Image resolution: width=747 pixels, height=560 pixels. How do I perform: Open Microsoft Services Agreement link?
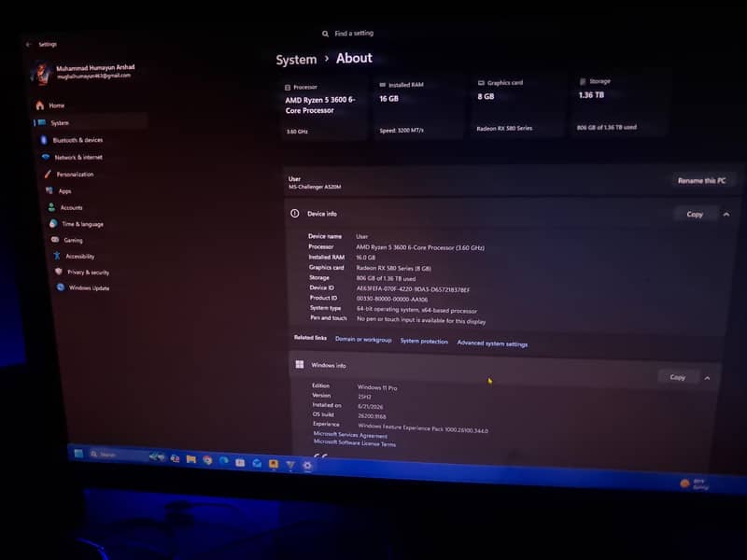click(350, 435)
